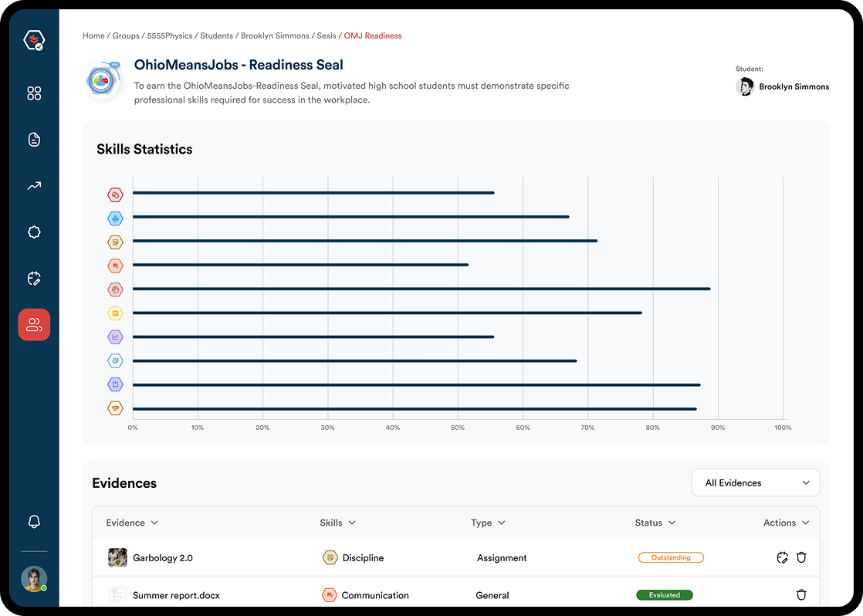Open the notifications bell icon
The width and height of the screenshot is (863, 616).
point(34,522)
